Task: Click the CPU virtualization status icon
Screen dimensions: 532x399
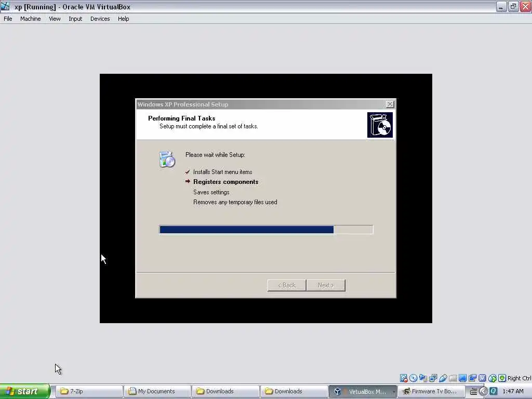Action: pyautogui.click(x=482, y=378)
